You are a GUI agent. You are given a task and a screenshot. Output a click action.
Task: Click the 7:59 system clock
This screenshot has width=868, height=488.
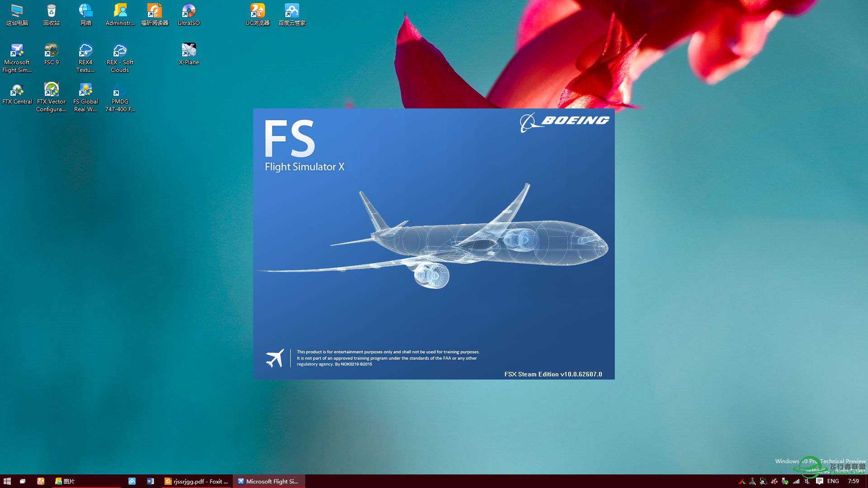click(853, 481)
